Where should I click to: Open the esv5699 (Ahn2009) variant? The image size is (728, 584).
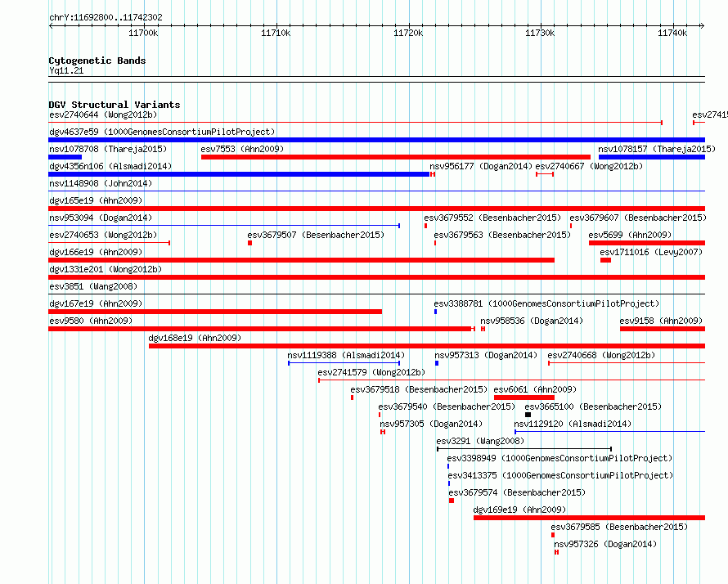(630, 235)
